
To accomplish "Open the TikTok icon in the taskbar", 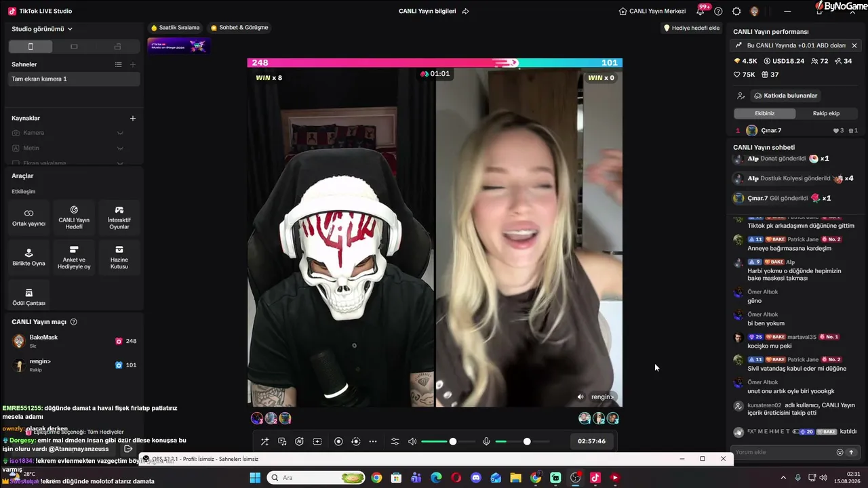I will [x=595, y=478].
